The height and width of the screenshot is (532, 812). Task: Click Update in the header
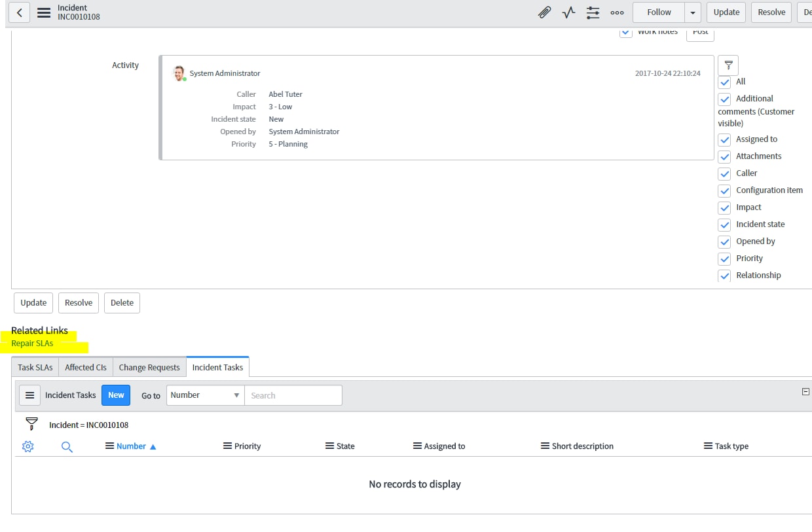point(726,12)
